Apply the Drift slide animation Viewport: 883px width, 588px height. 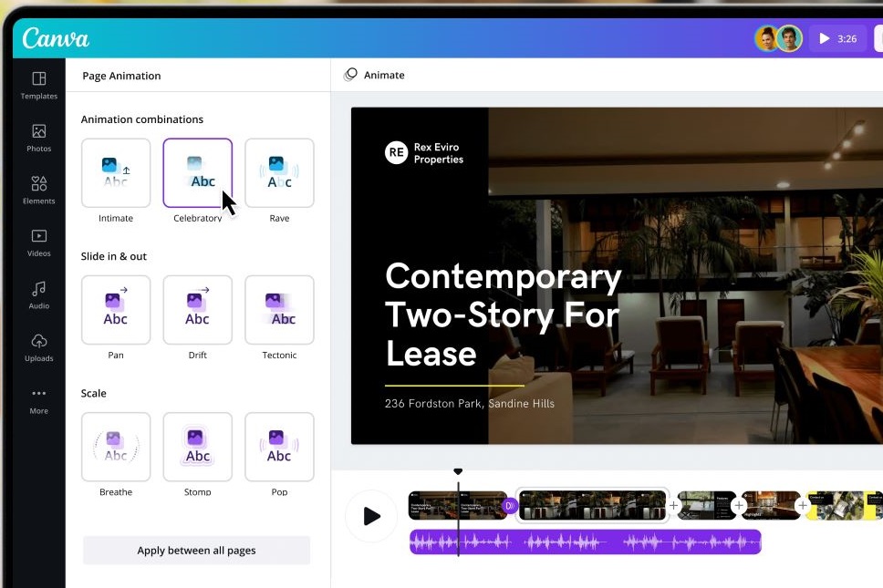(198, 310)
